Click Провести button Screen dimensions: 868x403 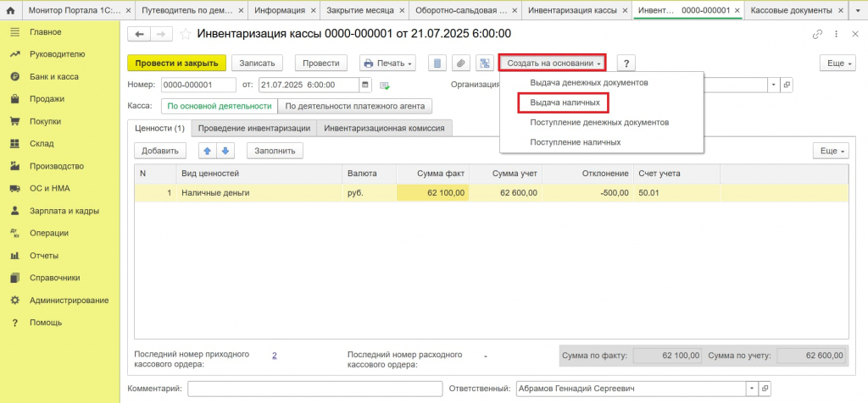coord(321,63)
